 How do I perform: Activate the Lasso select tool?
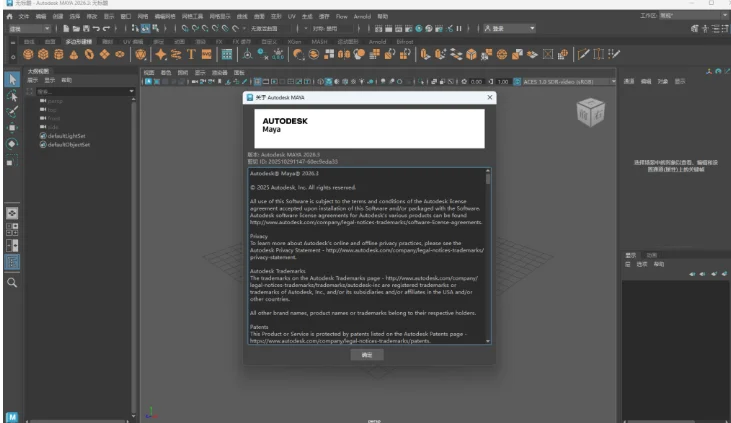pos(12,96)
